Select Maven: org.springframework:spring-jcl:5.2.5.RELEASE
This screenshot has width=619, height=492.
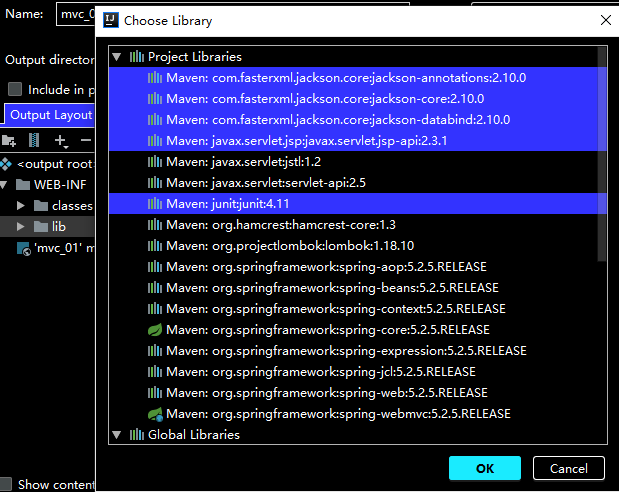click(x=321, y=372)
